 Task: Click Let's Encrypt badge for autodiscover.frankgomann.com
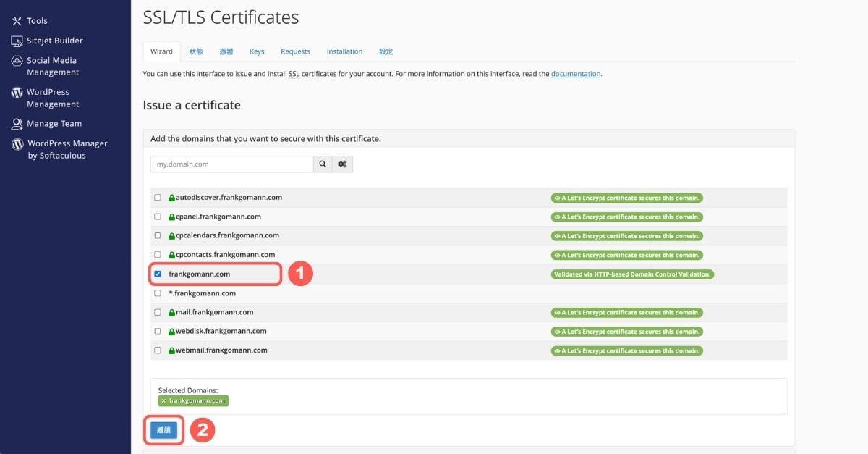click(627, 198)
